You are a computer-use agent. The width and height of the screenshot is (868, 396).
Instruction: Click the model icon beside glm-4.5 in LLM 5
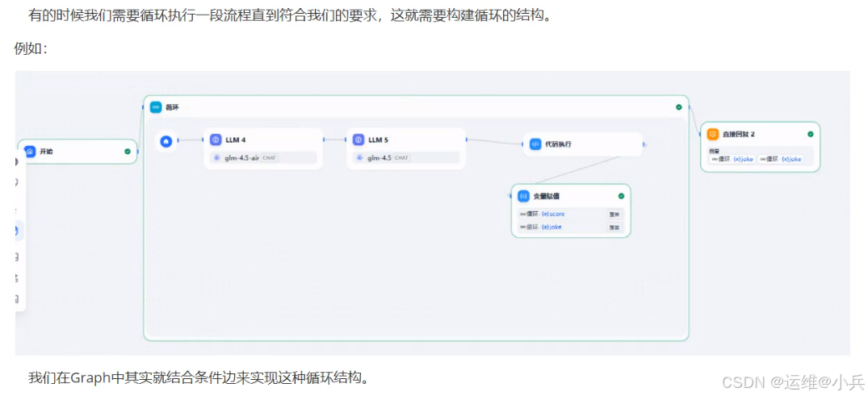click(x=359, y=157)
